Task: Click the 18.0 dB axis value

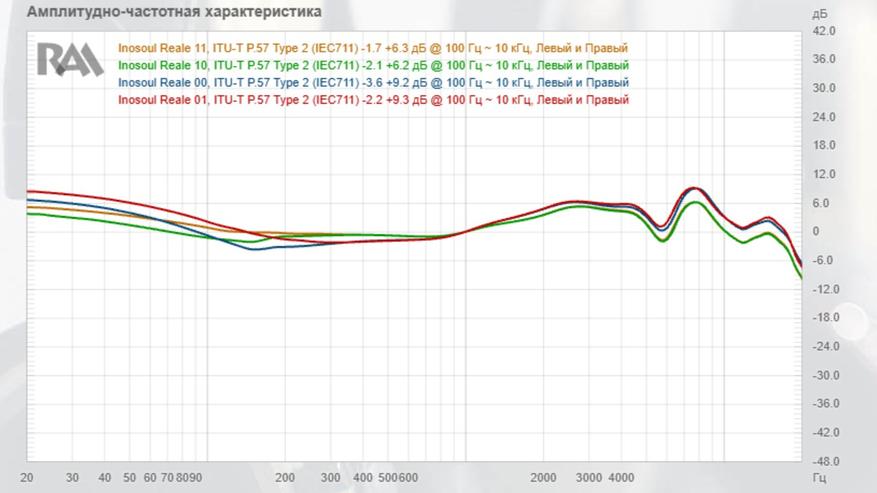Action: tap(824, 145)
